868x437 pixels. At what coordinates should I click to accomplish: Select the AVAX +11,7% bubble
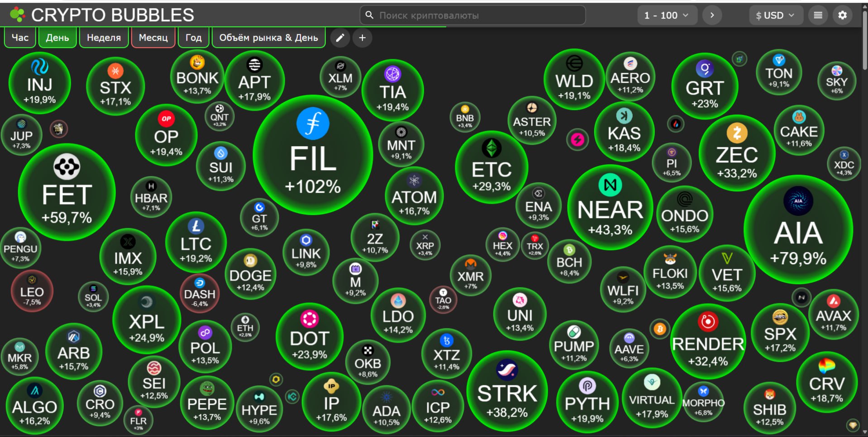tap(834, 314)
